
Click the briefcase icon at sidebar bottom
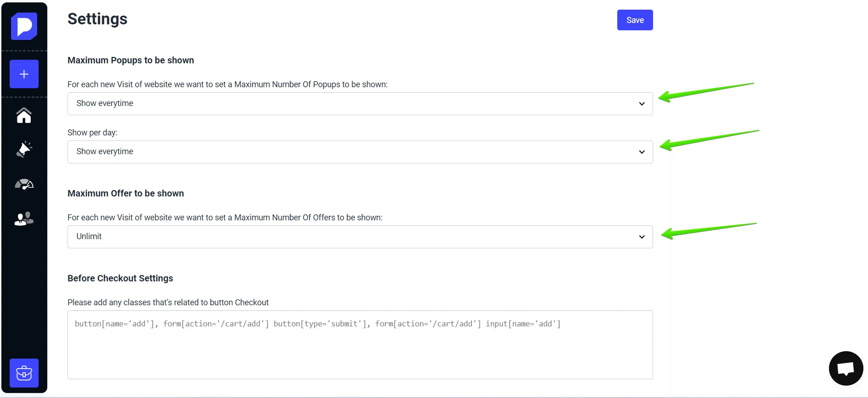24,373
